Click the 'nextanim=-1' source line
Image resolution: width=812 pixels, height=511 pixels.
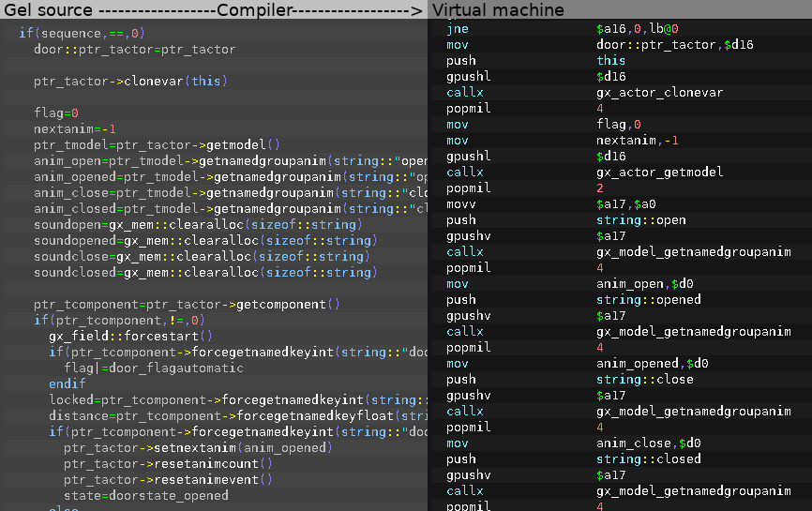pyautogui.click(x=75, y=128)
